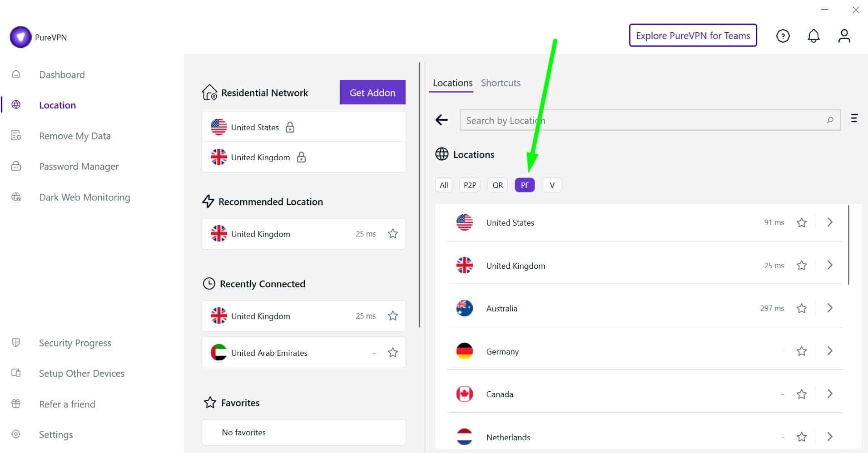The height and width of the screenshot is (453, 868).
Task: Click the Australia flag icon
Action: pyautogui.click(x=464, y=308)
